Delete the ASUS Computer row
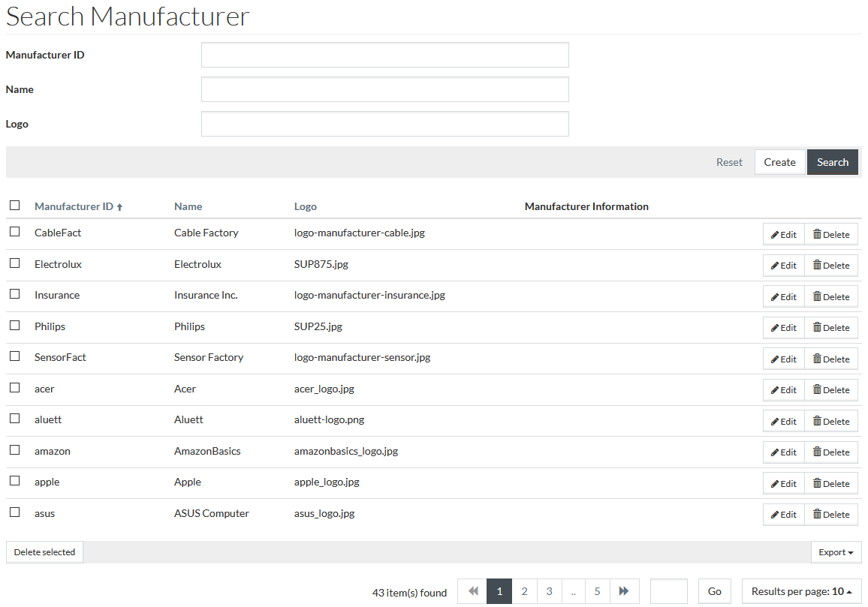 point(831,515)
